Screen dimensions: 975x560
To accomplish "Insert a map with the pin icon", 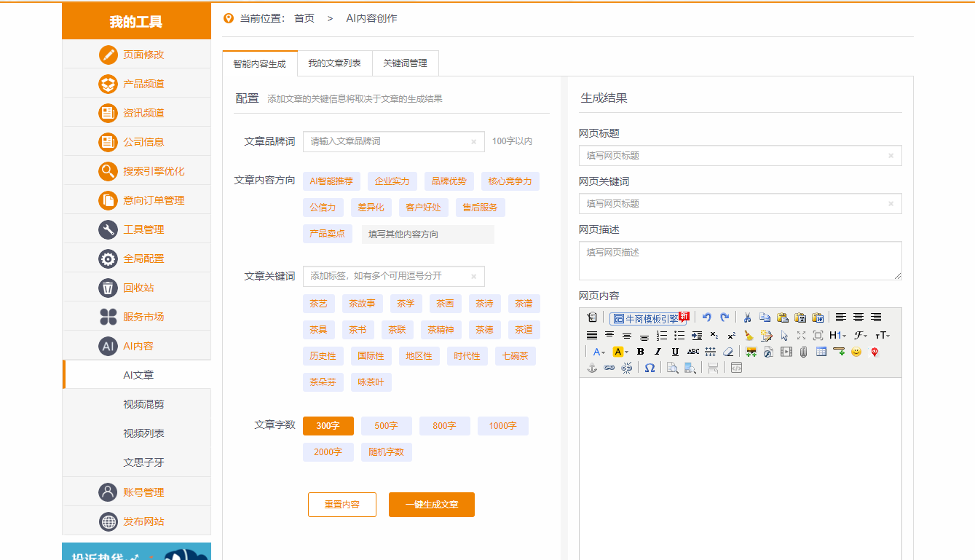I will (x=874, y=352).
